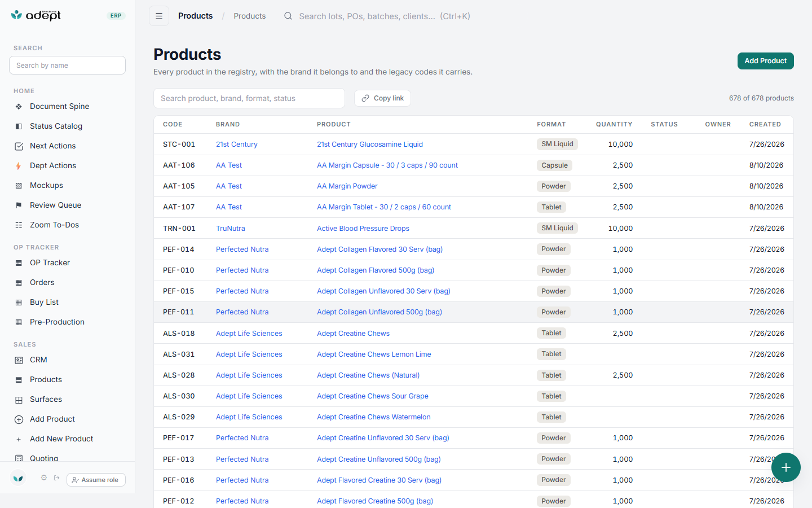Click code cell AAT-106
Screen dimensions: 812x508
coord(179,165)
